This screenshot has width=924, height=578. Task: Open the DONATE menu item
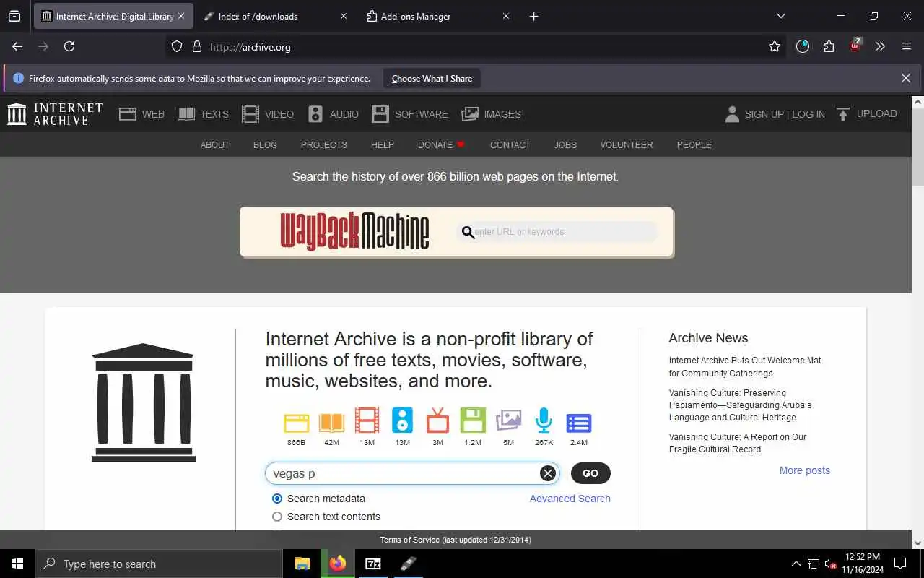(x=441, y=144)
